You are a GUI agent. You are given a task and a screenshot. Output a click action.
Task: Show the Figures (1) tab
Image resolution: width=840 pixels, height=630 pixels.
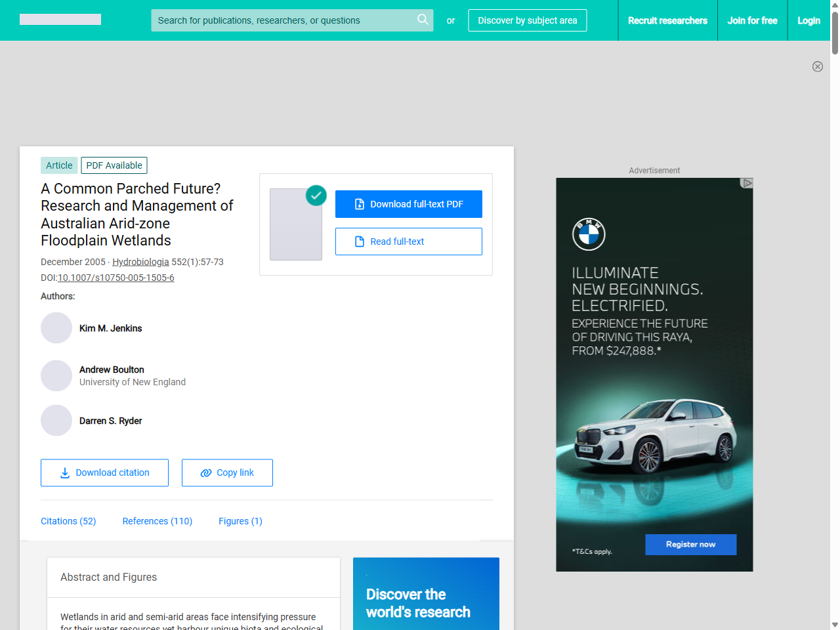click(240, 521)
